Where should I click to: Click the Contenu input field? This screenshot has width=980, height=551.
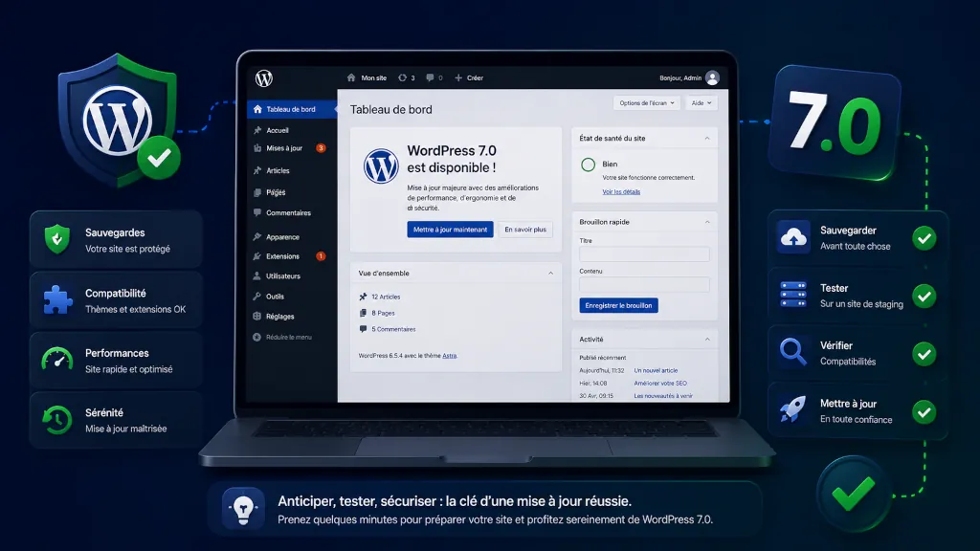tap(644, 285)
